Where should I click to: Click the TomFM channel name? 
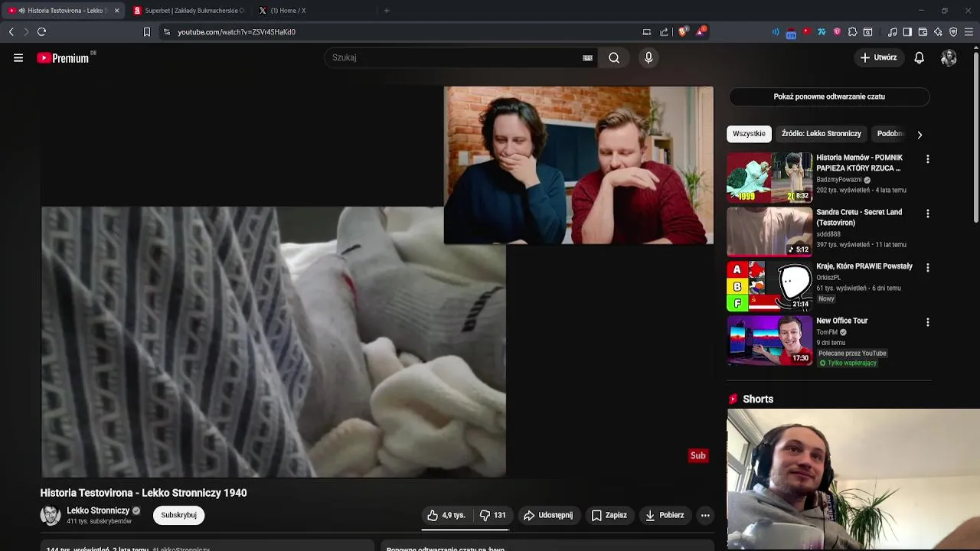click(827, 332)
